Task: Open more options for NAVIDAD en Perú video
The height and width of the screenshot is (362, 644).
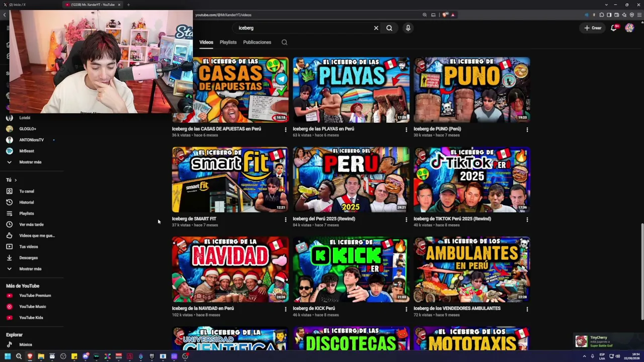Action: (x=285, y=309)
